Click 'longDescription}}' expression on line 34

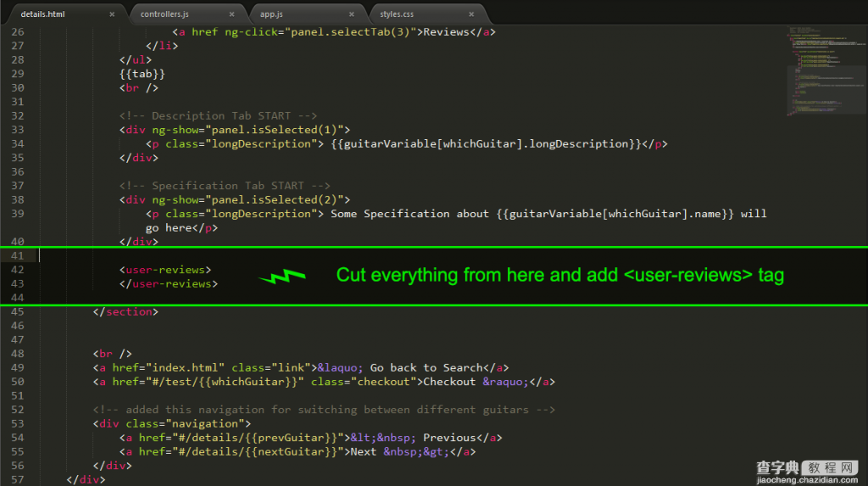(x=586, y=143)
